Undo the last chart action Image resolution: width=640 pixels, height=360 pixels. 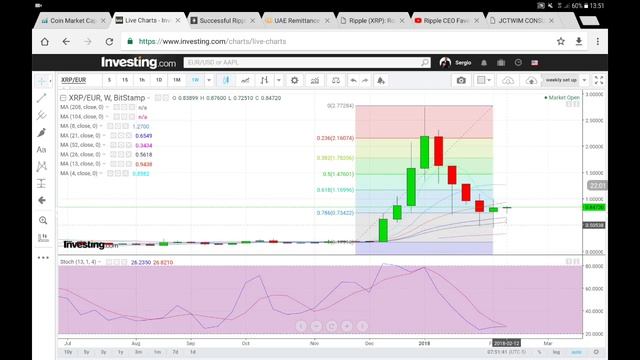click(x=353, y=80)
